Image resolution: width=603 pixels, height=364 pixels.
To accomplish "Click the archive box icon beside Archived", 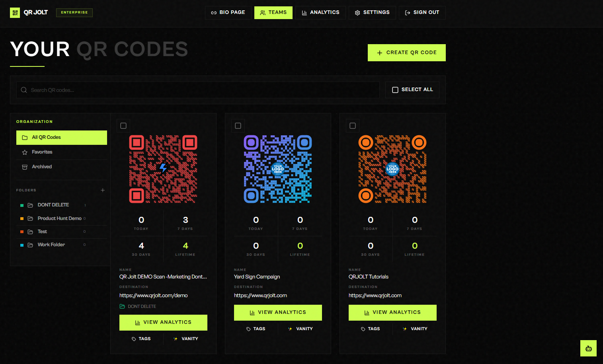I will coord(25,167).
